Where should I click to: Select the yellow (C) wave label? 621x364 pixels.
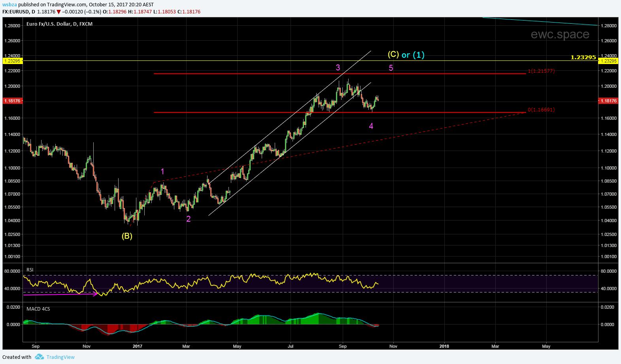coord(393,55)
